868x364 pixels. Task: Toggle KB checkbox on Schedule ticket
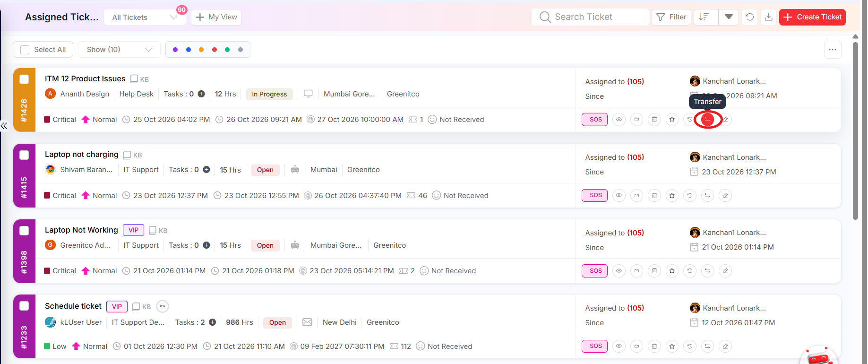point(136,307)
